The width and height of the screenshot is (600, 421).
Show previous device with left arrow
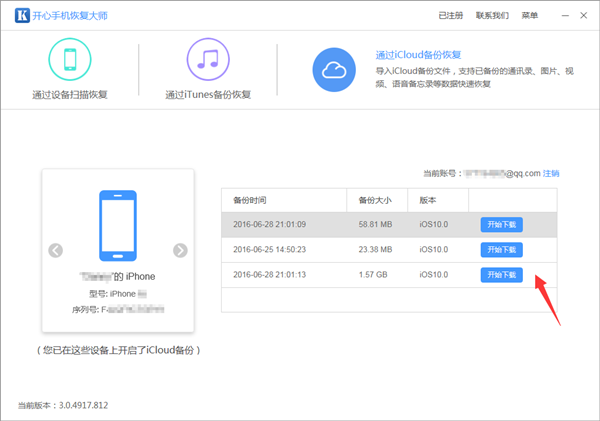tap(56, 250)
